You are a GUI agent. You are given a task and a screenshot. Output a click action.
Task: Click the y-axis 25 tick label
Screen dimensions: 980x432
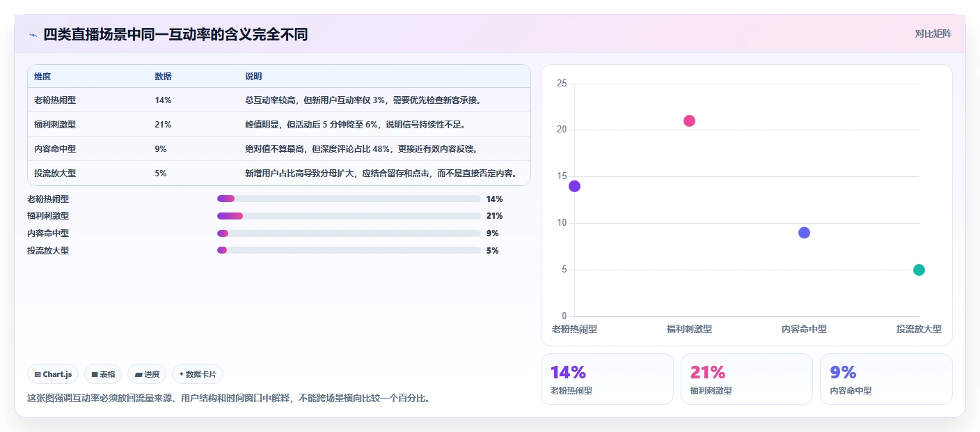click(x=562, y=84)
